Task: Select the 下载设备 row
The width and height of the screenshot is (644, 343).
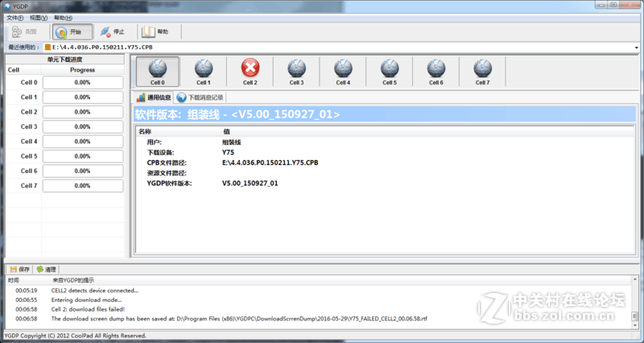Action: point(385,152)
